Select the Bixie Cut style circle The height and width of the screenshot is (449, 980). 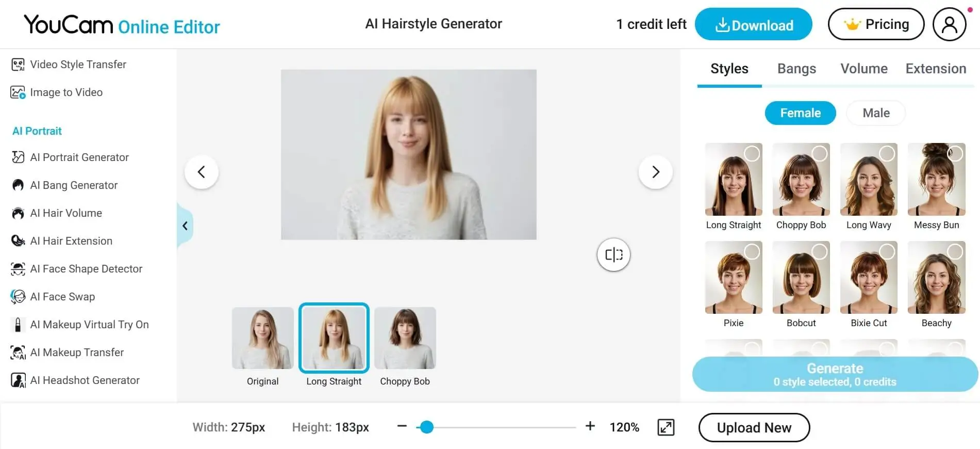click(x=887, y=251)
